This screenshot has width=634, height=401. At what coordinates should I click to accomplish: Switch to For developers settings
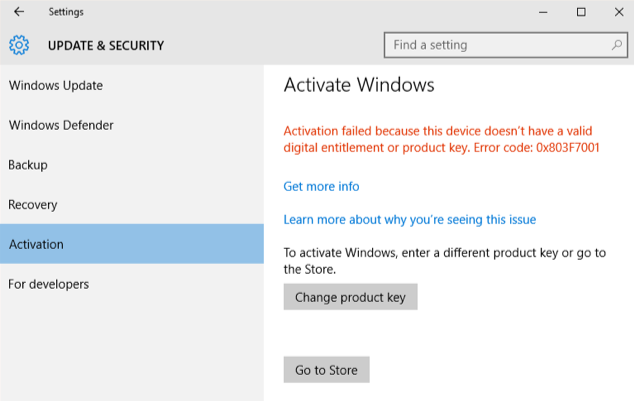pyautogui.click(x=49, y=285)
